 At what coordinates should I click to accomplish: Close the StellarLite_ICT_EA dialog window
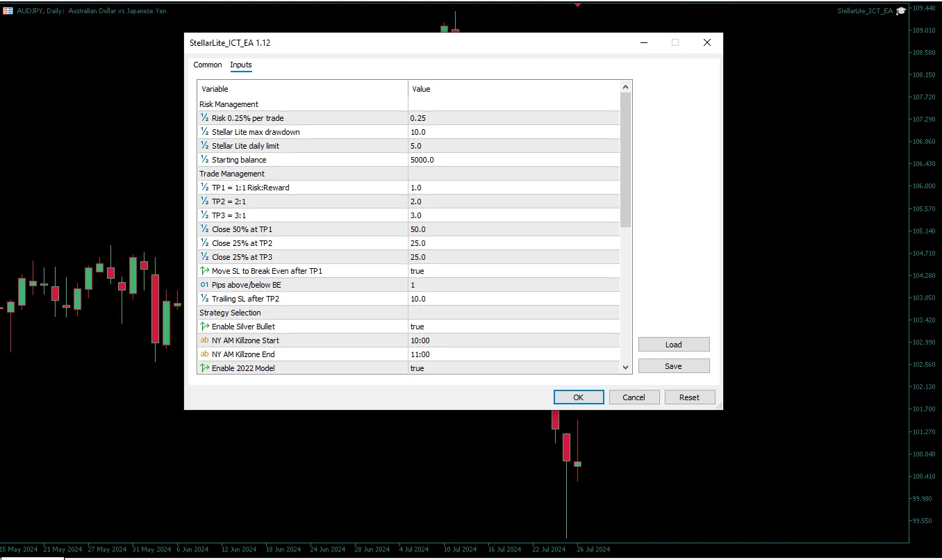(706, 42)
